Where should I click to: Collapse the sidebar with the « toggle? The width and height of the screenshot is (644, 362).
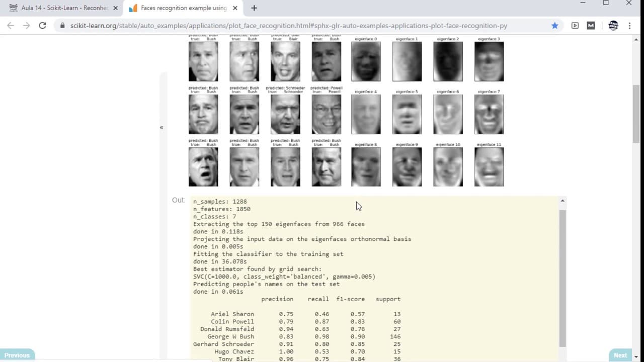click(162, 128)
